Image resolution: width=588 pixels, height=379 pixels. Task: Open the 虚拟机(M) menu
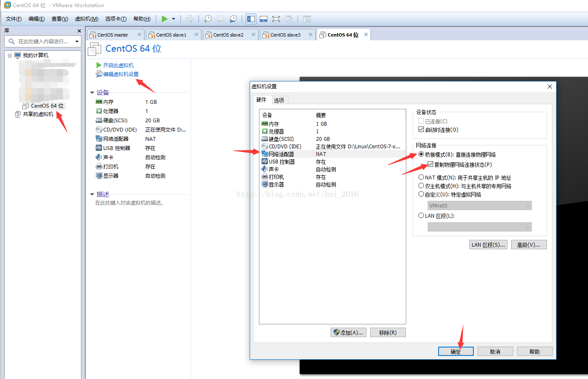tap(86, 19)
